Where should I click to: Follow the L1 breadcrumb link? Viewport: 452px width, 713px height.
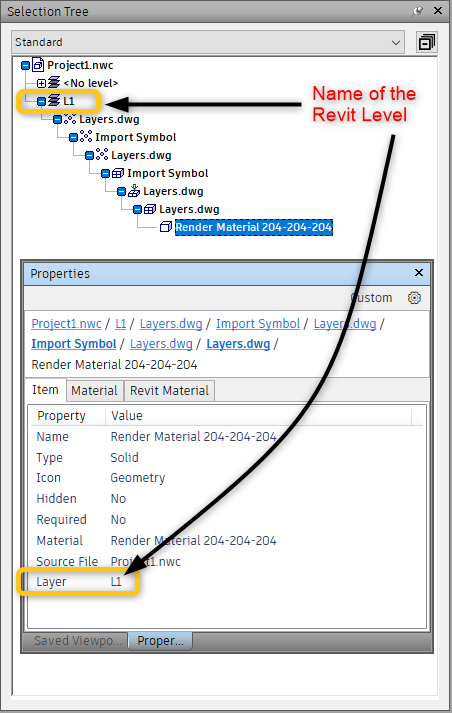point(121,324)
